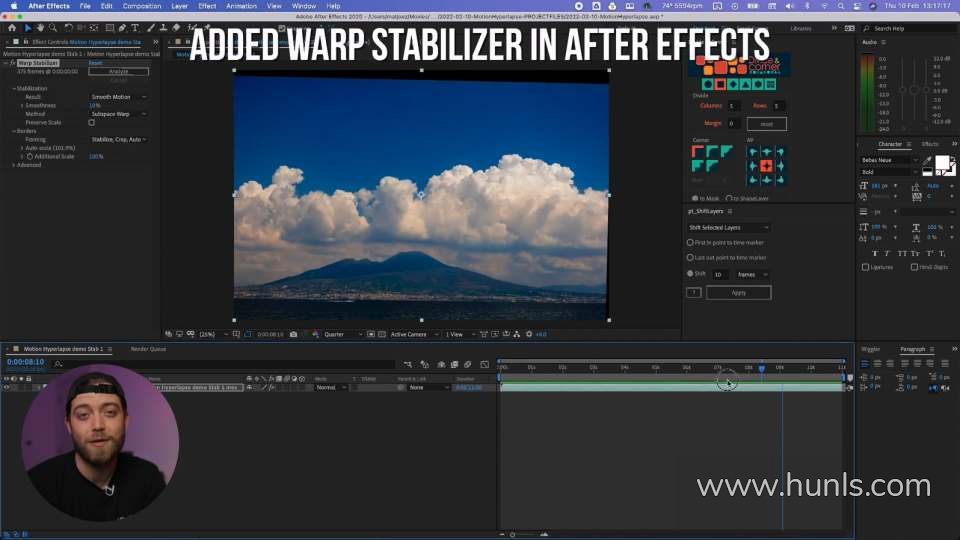Click the Analyze button
The image size is (960, 540).
tap(118, 72)
